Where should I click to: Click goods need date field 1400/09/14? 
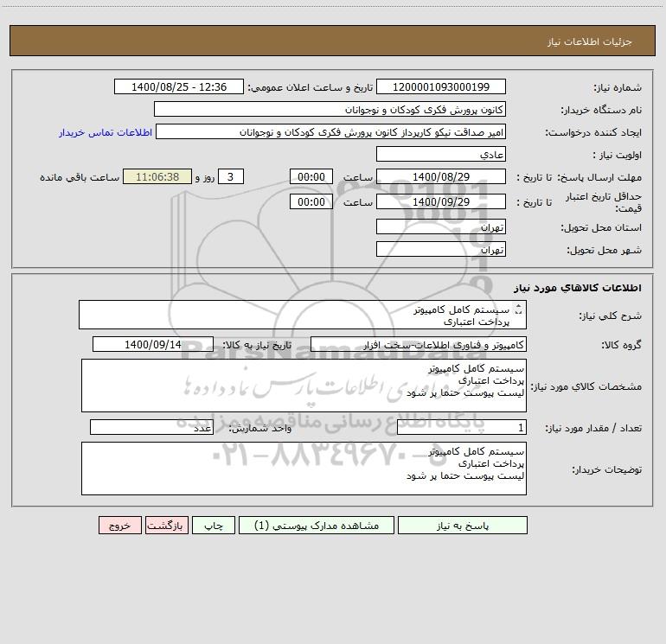coord(153,344)
